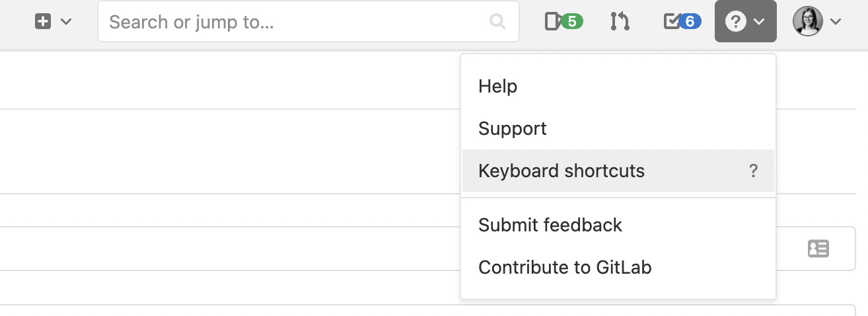Click the search magnifier icon
Screen dimensions: 868x316
click(x=497, y=22)
